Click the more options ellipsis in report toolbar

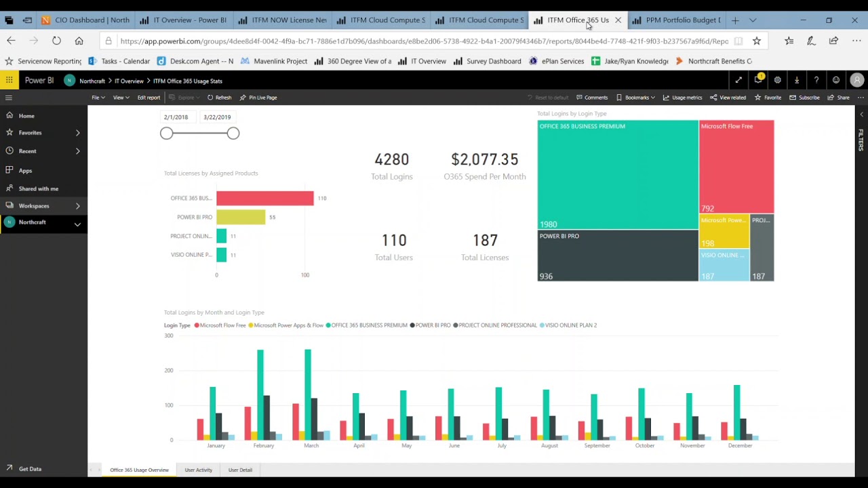[861, 98]
